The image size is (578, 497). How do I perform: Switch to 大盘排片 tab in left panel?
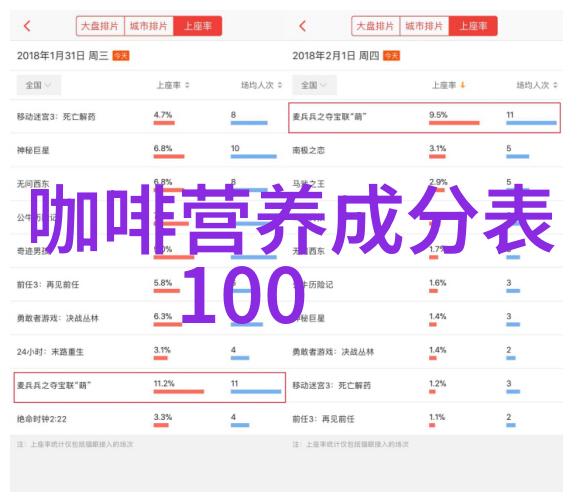(x=100, y=26)
